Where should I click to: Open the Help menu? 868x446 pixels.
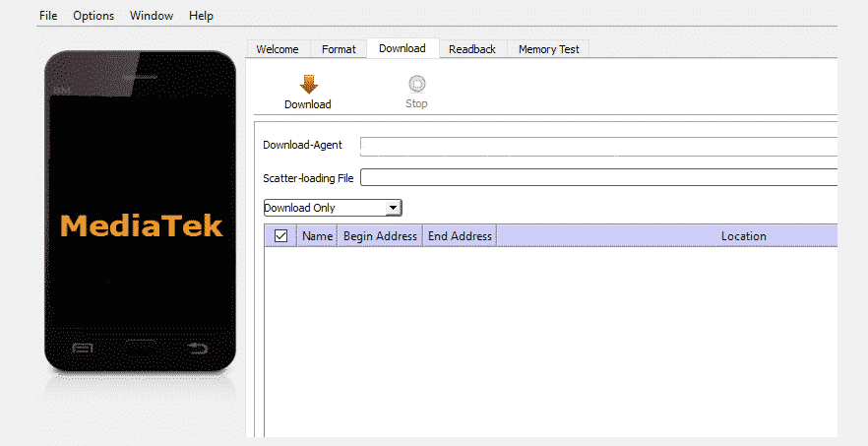coord(201,16)
